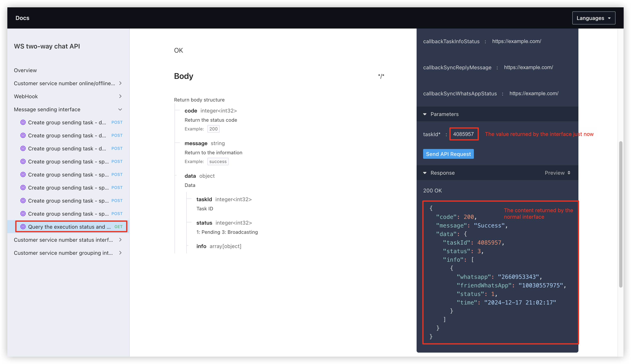Click purple target icon of first POST item

(23, 122)
